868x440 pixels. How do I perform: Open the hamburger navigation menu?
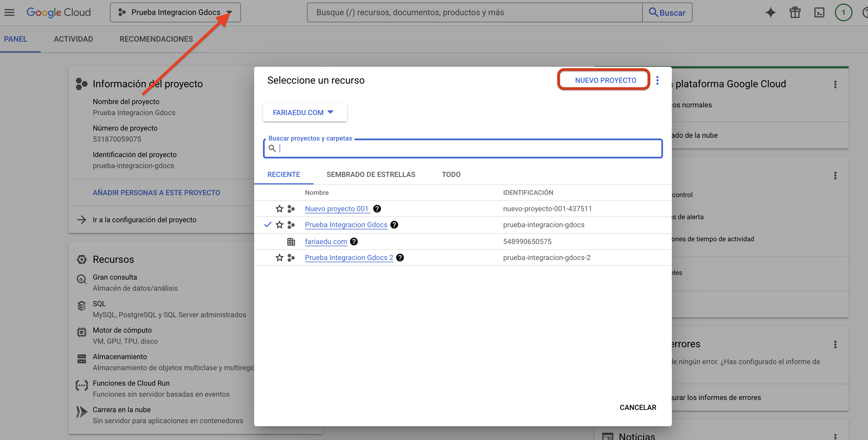[9, 12]
